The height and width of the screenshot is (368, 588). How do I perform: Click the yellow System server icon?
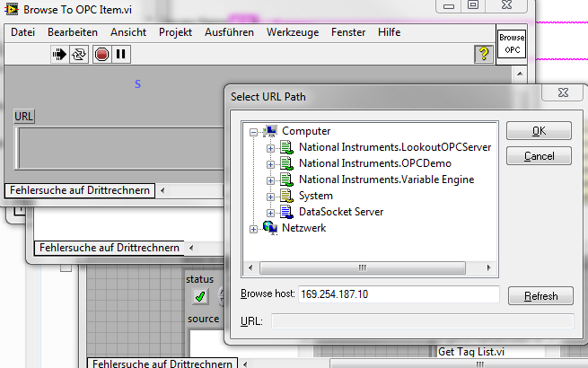pyautogui.click(x=287, y=196)
